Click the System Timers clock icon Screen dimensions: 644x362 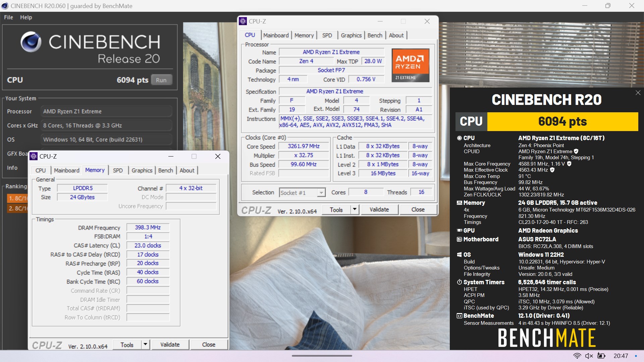point(459,282)
